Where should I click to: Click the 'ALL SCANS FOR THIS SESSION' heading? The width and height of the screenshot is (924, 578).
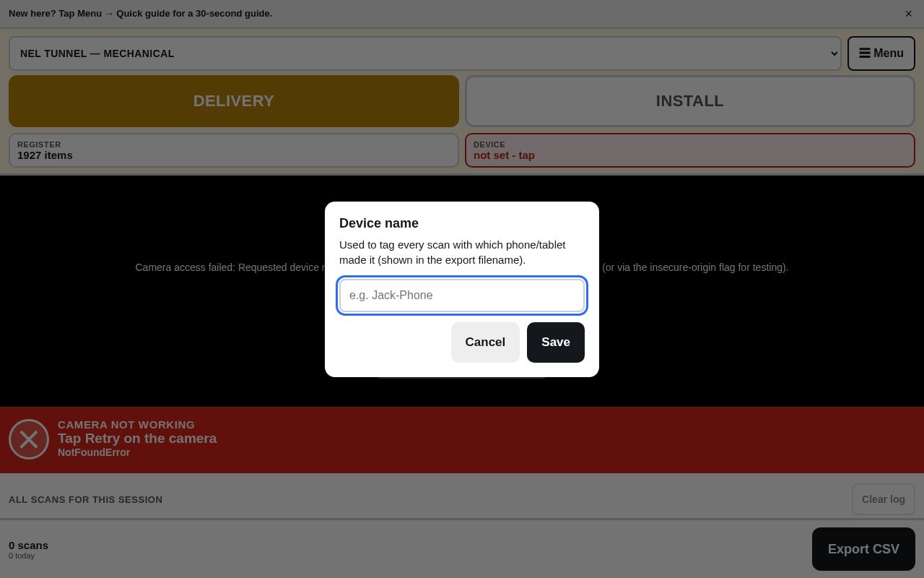[x=86, y=500]
